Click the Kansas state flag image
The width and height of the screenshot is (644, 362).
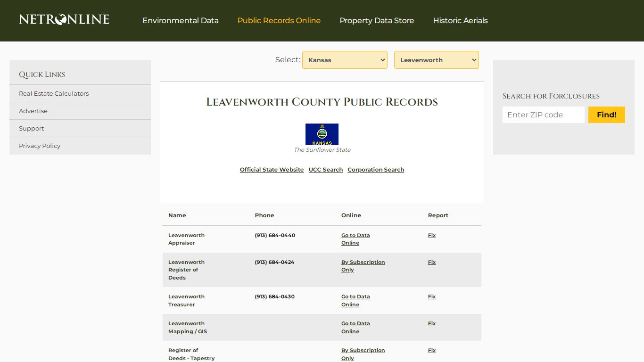coord(322,134)
